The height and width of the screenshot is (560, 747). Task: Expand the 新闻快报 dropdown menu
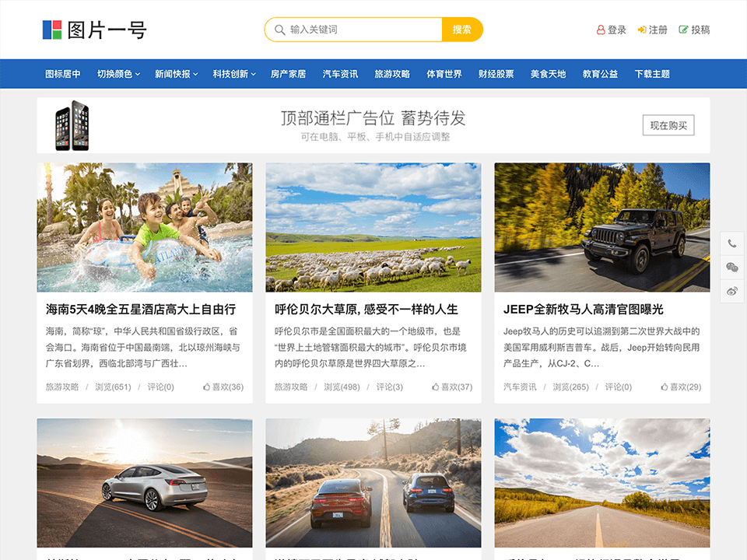tap(176, 74)
